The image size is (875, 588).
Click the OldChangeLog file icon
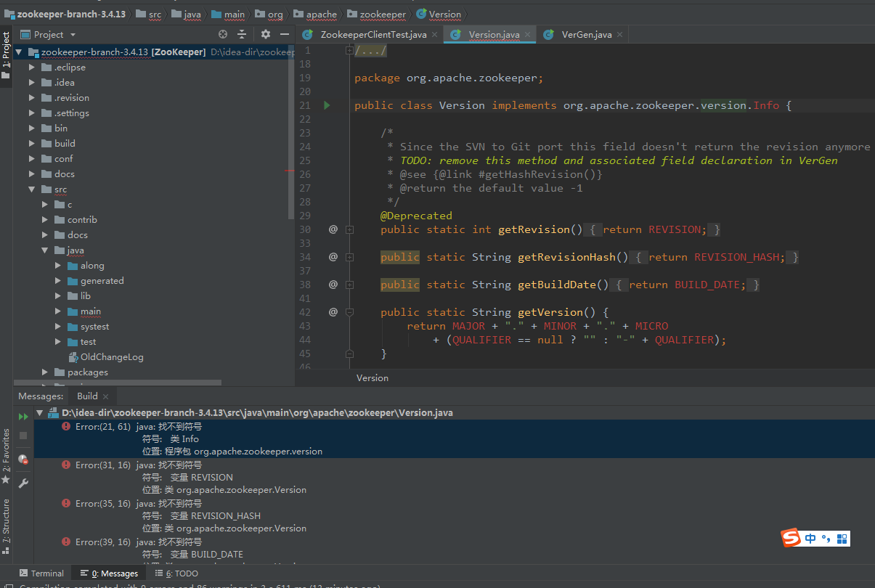pyautogui.click(x=73, y=357)
